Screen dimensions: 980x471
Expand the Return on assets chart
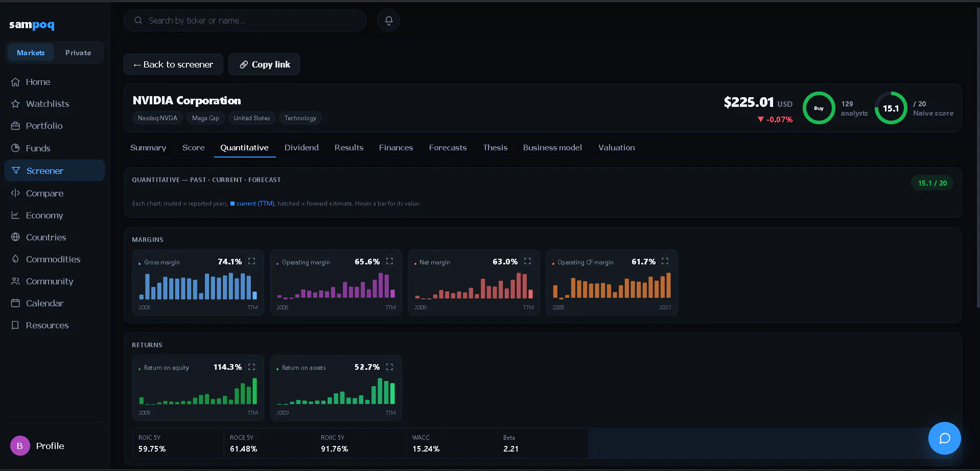(389, 367)
